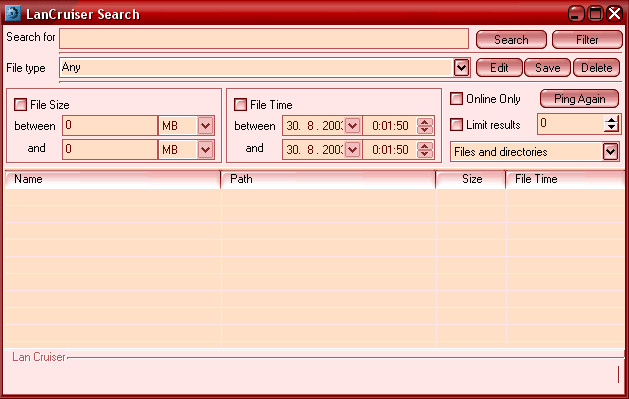Viewport: 629px width, 399px height.
Task: Click the File Size 'and' value field
Action: click(x=110, y=149)
